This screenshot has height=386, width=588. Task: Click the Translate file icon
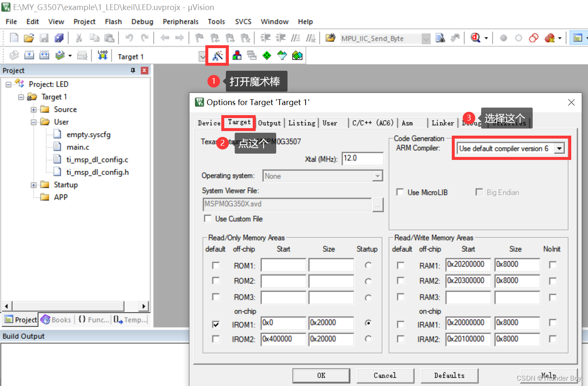point(14,55)
